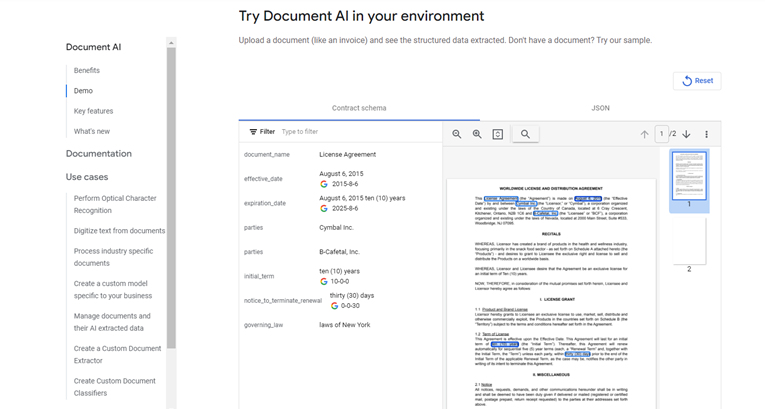Click Google icon beside 0-0-30
This screenshot has height=409, width=765.
334,306
